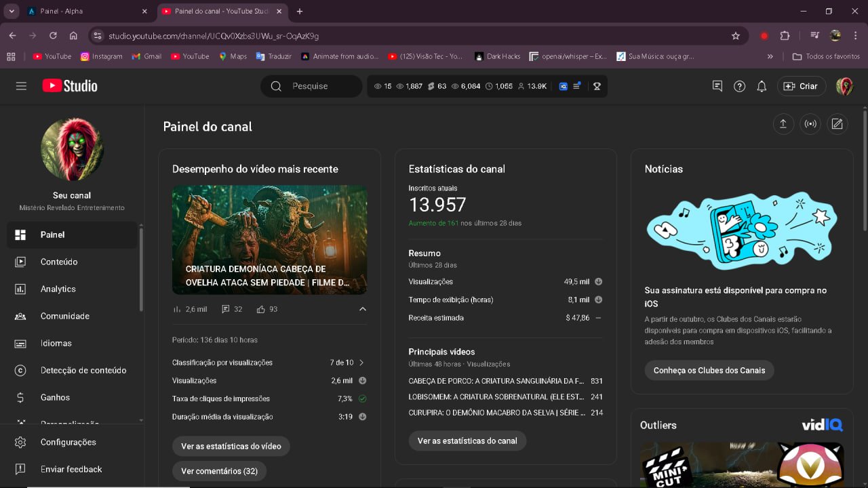Image resolution: width=868 pixels, height=488 pixels.
Task: Open CABEÇA DE PORCO top video link
Action: 496,381
